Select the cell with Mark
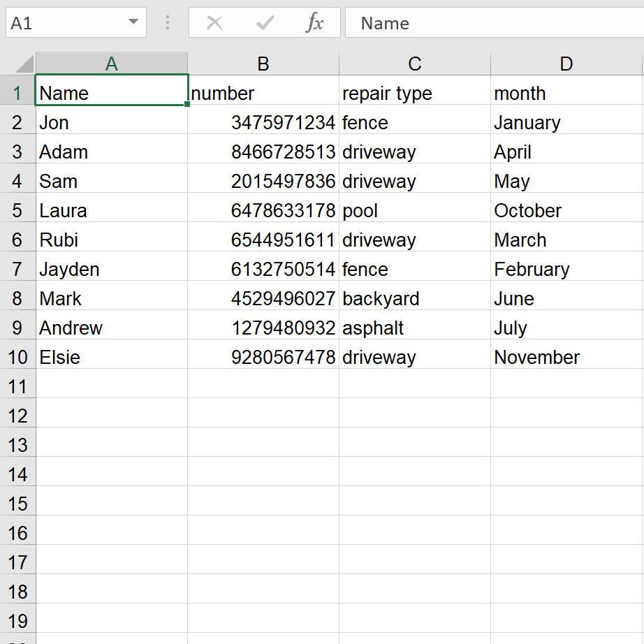This screenshot has height=644, width=644. [x=112, y=295]
